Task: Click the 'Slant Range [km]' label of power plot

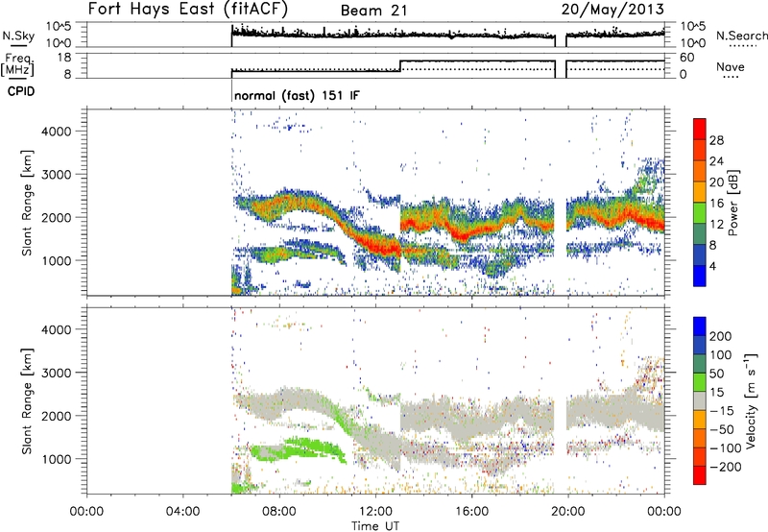Action: [x=27, y=203]
